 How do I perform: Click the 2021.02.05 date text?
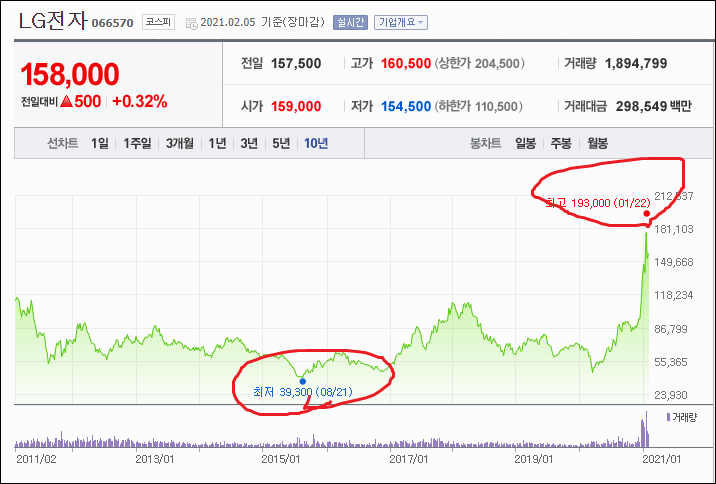coord(228,22)
